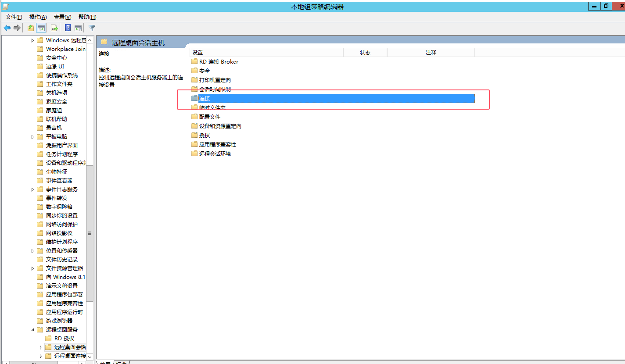The width and height of the screenshot is (625, 364).
Task: Click the Back navigation arrow
Action: pos(7,28)
